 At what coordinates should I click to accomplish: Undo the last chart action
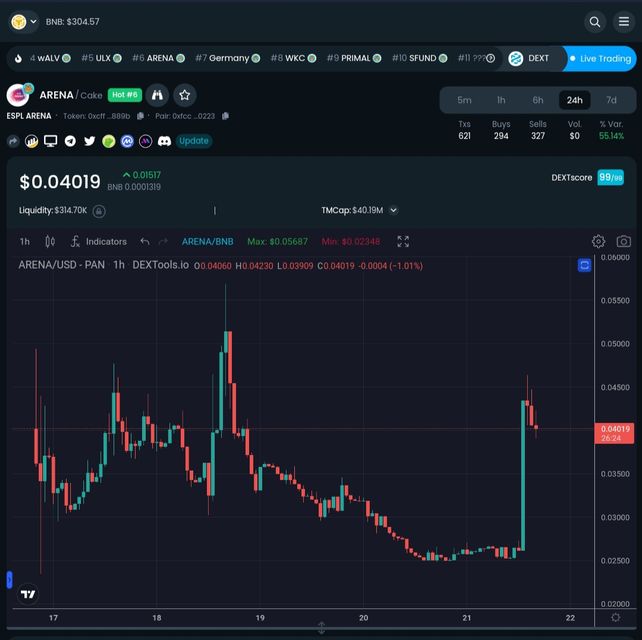[x=145, y=242]
